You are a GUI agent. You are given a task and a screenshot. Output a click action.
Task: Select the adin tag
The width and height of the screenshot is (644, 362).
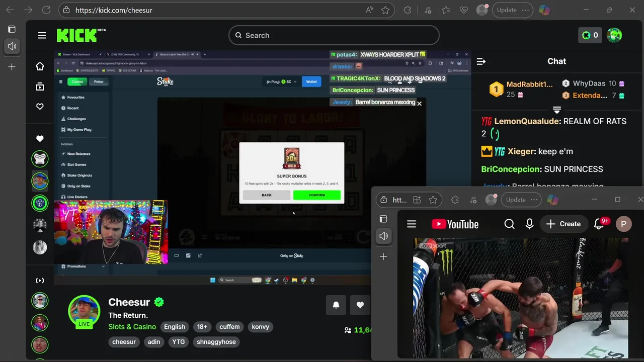(x=154, y=342)
